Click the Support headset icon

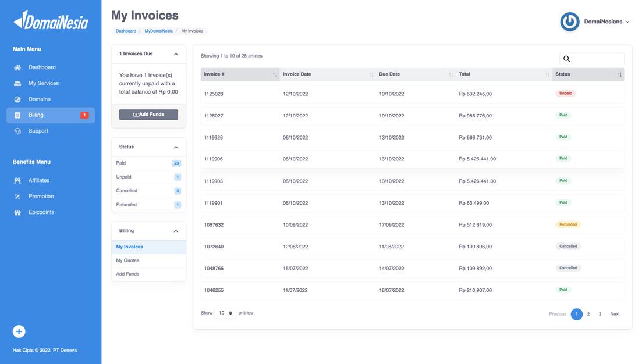tap(17, 131)
